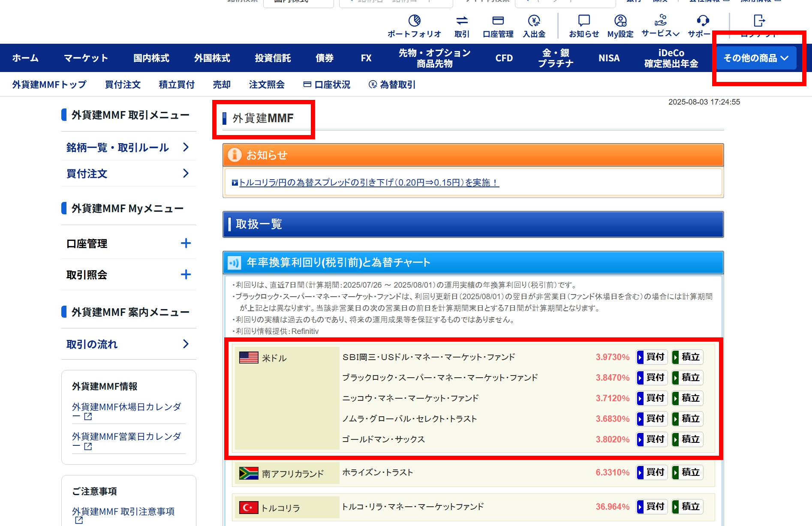Click 積立 for SBI岡三・USドル fund
Screen dimensions: 812x526
[687, 357]
